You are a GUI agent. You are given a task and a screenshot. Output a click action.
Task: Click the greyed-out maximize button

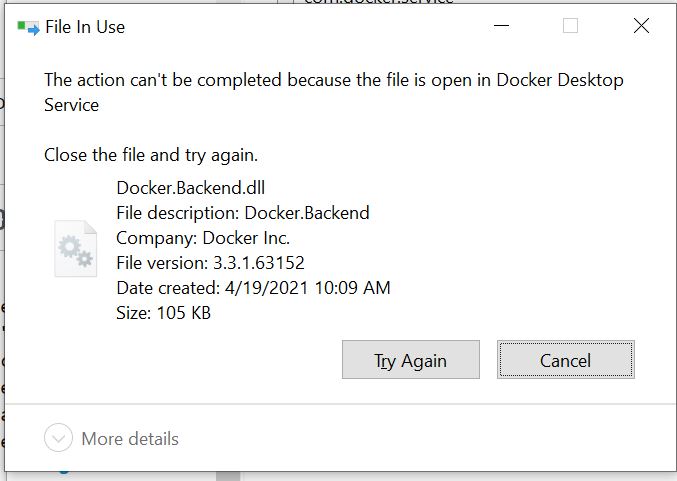570,26
